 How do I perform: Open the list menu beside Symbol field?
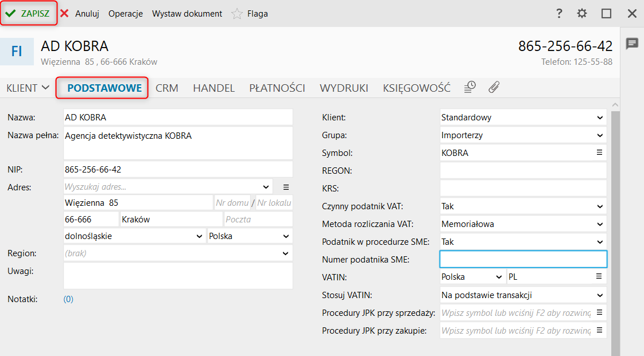click(x=599, y=152)
